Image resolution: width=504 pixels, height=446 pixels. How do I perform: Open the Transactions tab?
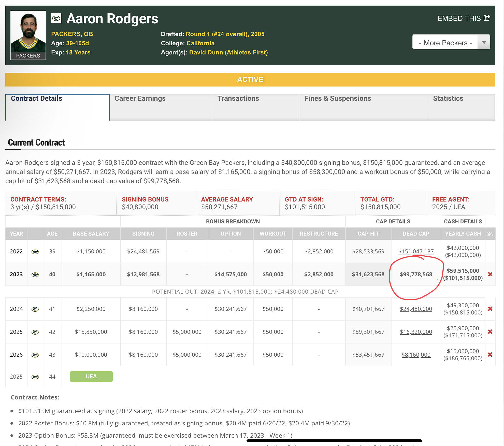(x=238, y=98)
